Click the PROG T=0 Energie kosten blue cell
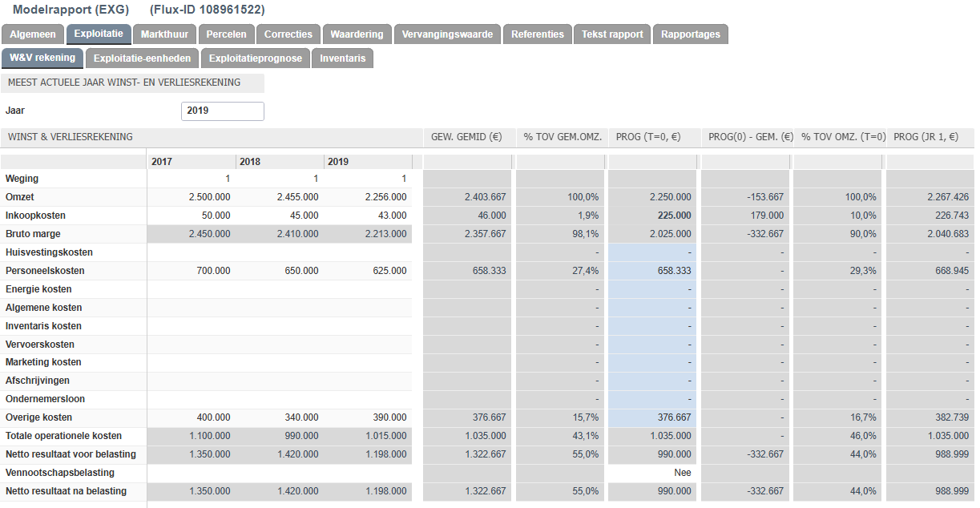Viewport: 980px width, 508px height. (x=652, y=289)
